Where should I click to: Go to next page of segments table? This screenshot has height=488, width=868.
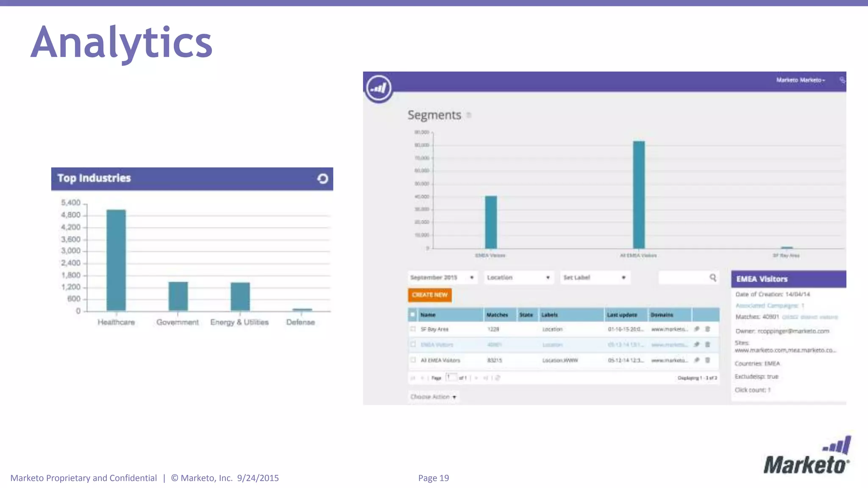pyautogui.click(x=476, y=378)
